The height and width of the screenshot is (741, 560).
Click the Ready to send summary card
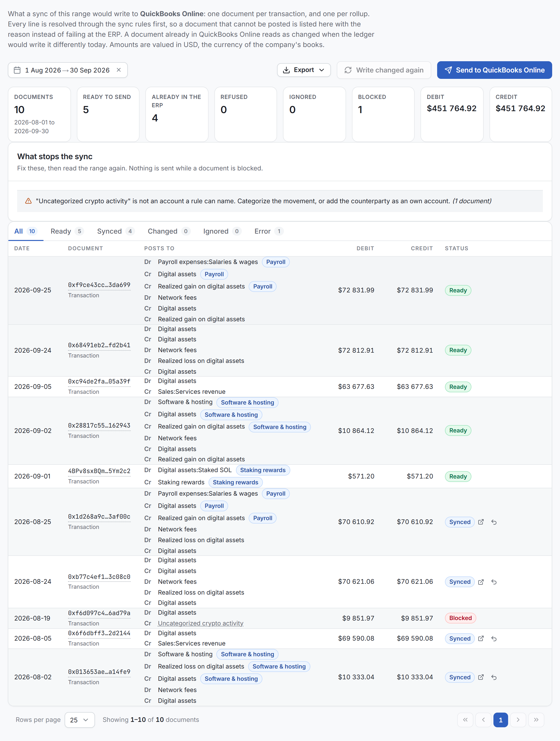click(x=108, y=114)
